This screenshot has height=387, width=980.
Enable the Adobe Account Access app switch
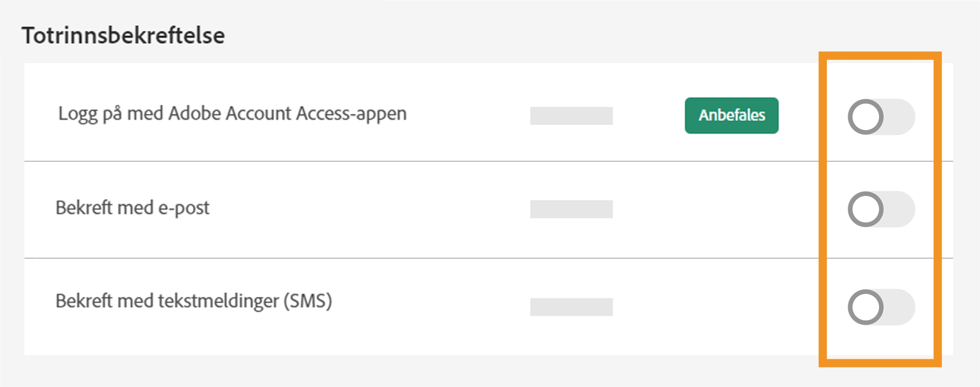(881, 117)
